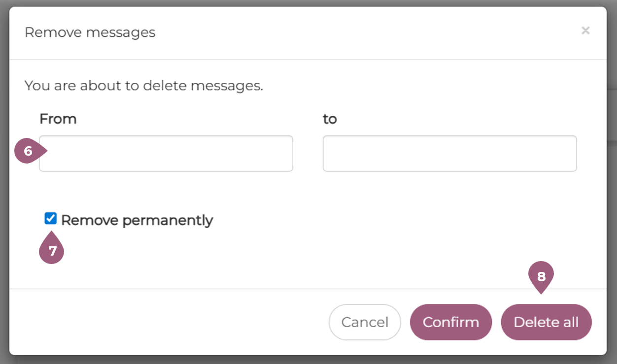This screenshot has width=617, height=364.
Task: Click the numbered marker 6 callout
Action: (x=28, y=151)
